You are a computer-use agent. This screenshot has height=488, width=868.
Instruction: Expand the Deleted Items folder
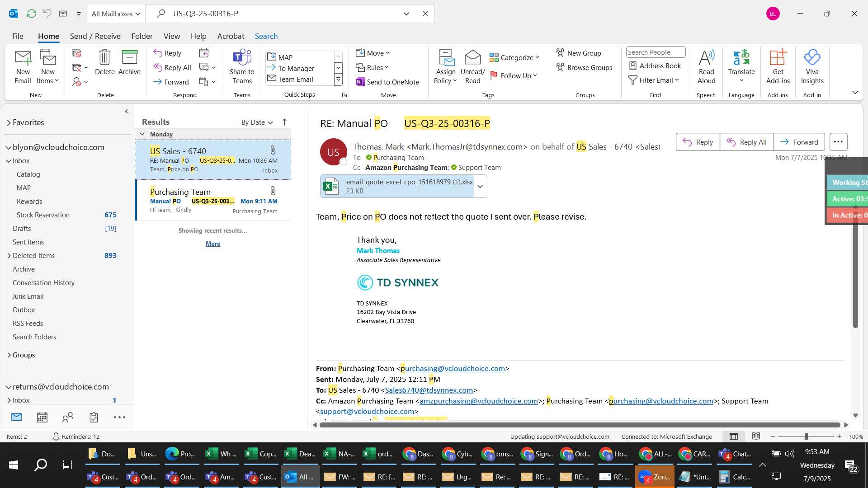[x=9, y=256]
